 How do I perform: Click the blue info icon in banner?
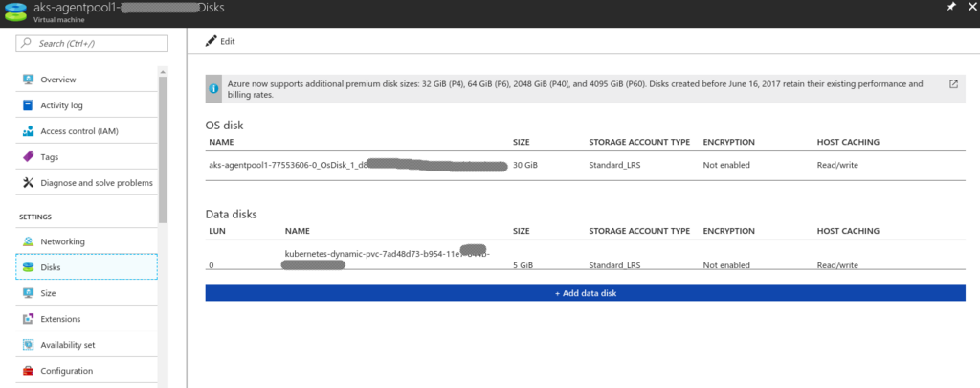pyautogui.click(x=213, y=89)
